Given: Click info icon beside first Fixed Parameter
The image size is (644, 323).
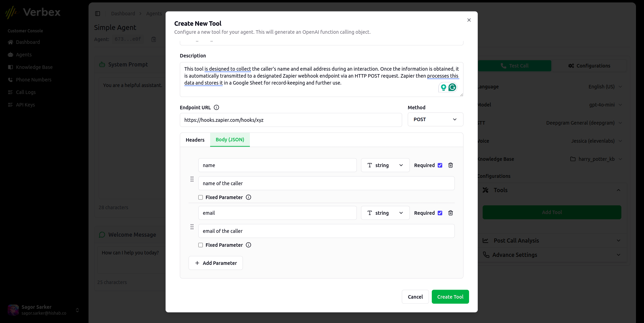Looking at the screenshot, I should point(248,197).
